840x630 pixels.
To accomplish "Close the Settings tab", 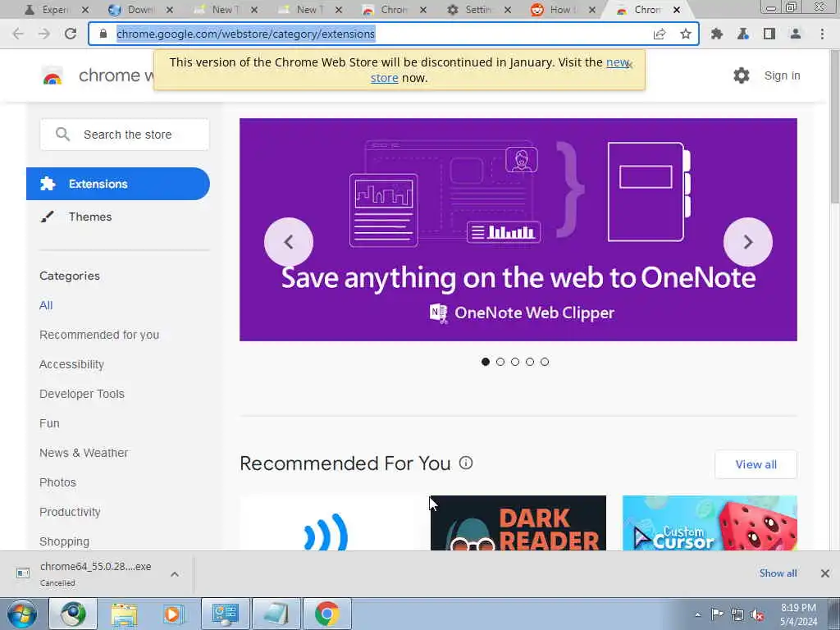I will coord(508,10).
